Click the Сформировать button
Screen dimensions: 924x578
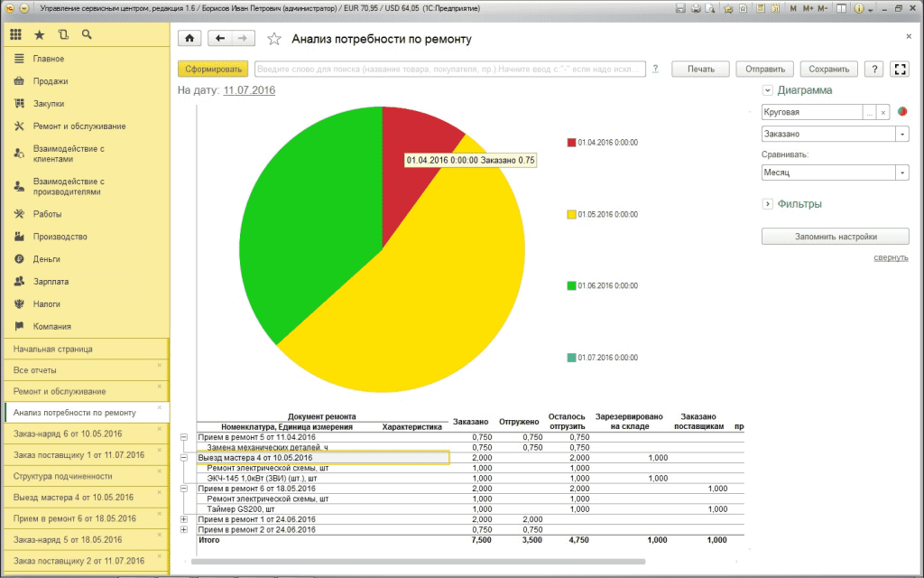(x=213, y=69)
